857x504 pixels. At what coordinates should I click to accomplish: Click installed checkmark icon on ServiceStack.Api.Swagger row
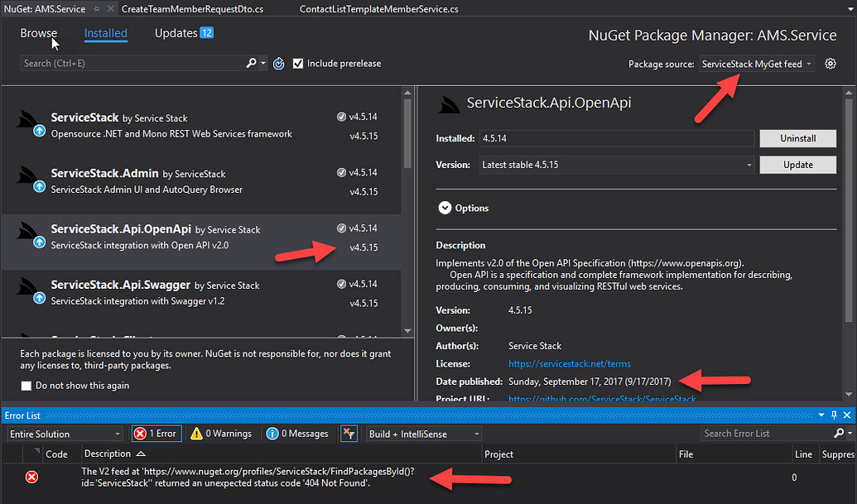(x=342, y=284)
